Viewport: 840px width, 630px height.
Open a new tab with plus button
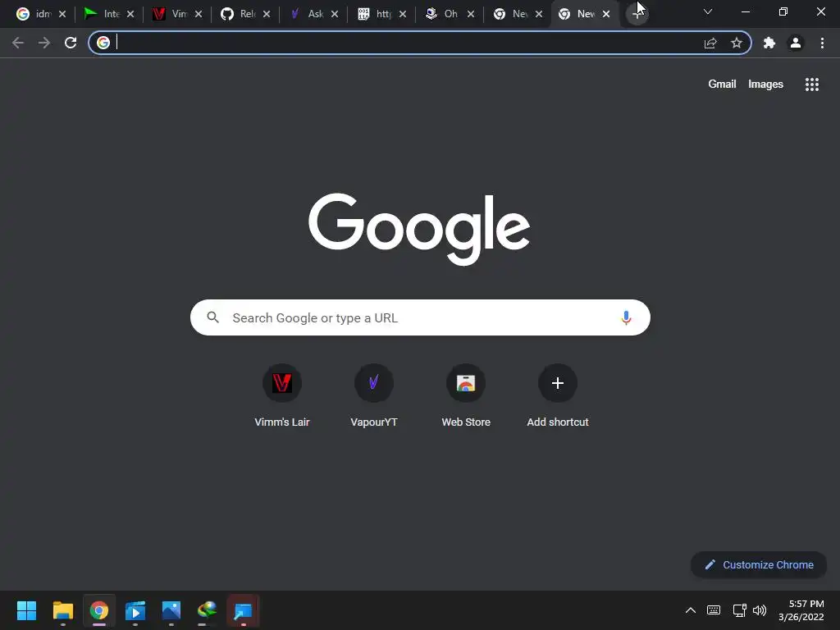(637, 14)
